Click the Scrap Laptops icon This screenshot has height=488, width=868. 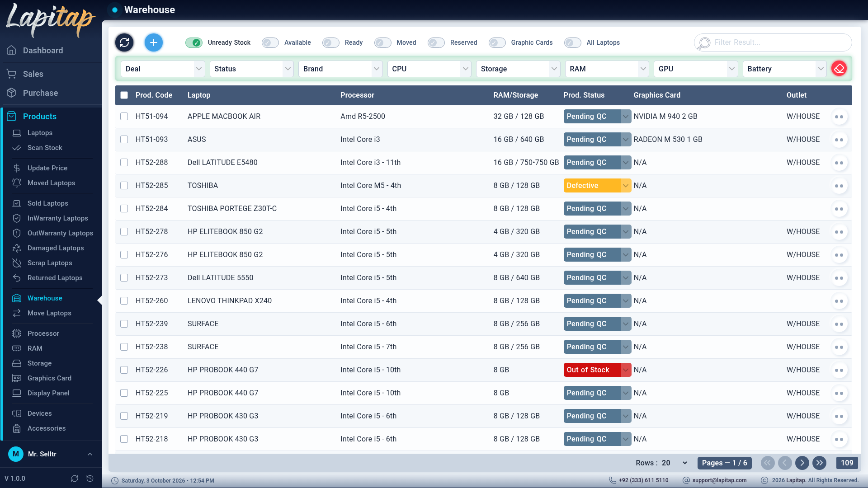pos(17,263)
